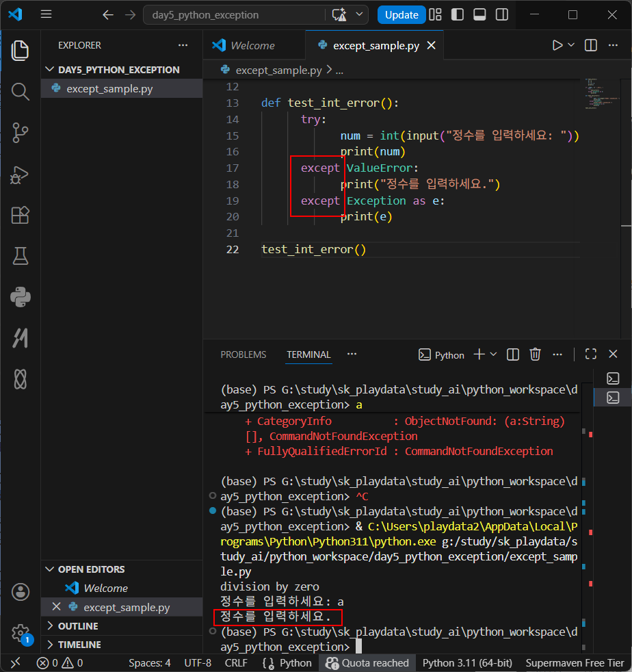Run the Python file with play button
Viewport: 632px width, 672px height.
557,45
